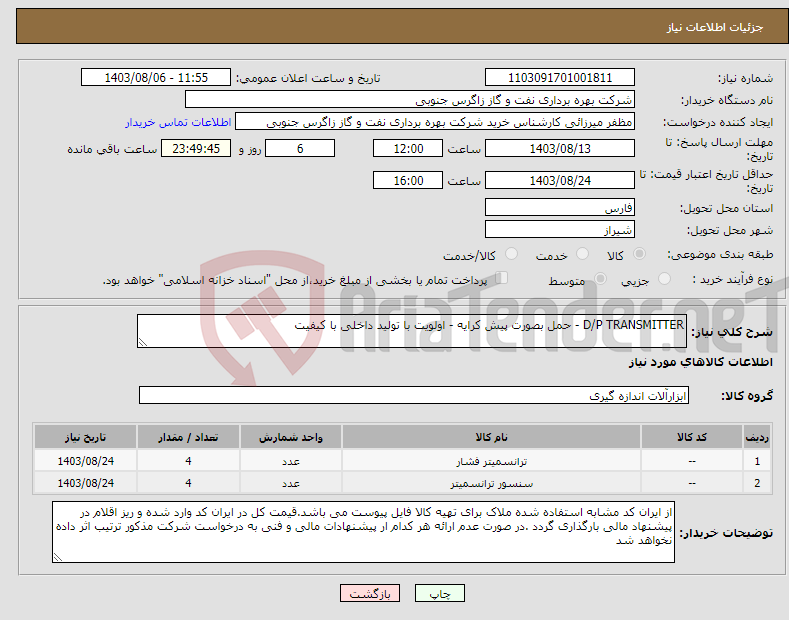Click the تعداد / مقدار column header
The image size is (789, 620).
click(188, 437)
